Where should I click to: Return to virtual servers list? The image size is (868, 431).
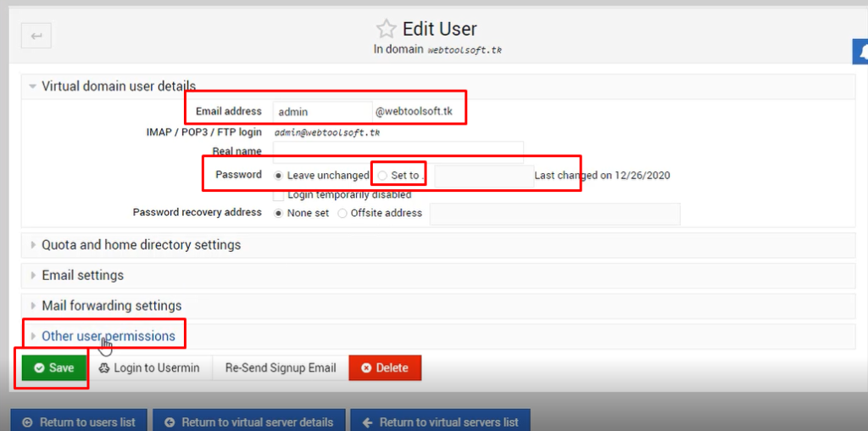pos(441,422)
